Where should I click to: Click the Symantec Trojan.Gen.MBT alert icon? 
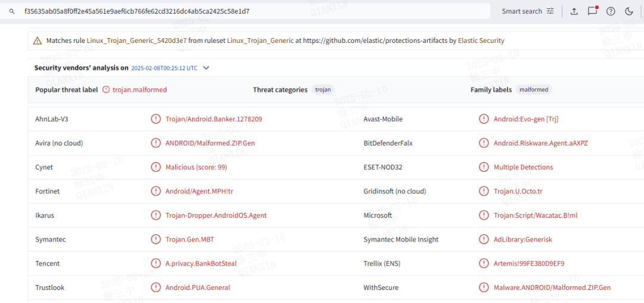[156, 239]
